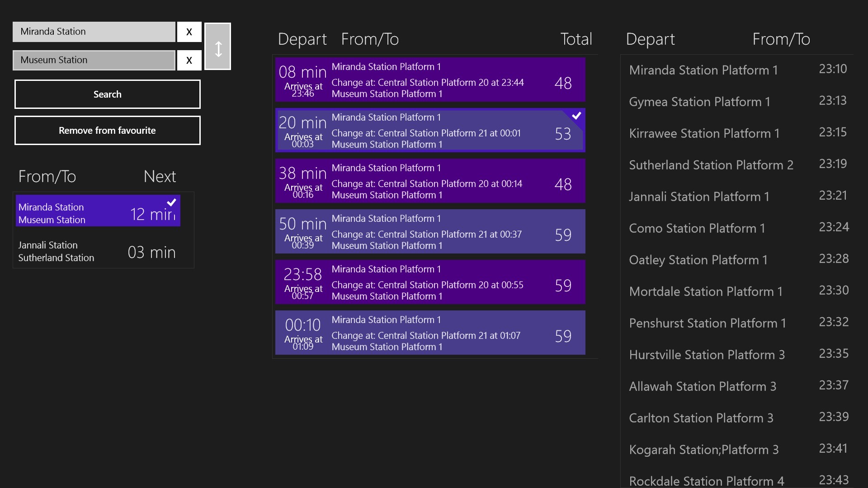Select the trip departing in 08 min
868x488 pixels.
click(x=430, y=80)
